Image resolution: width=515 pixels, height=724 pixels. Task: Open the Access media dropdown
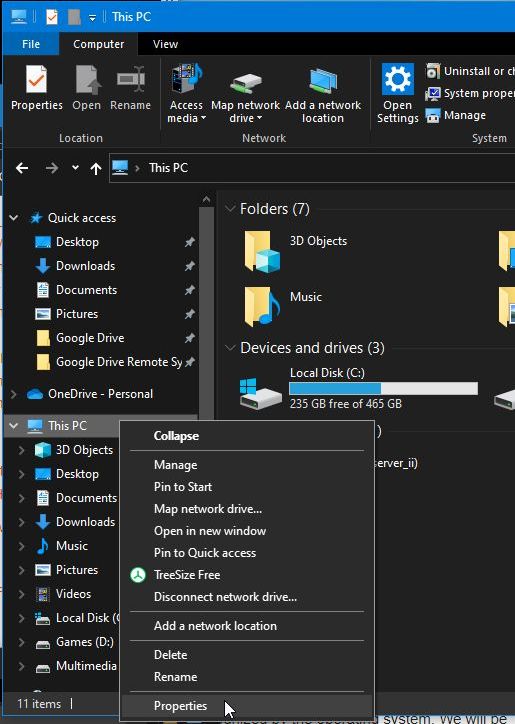coord(186,94)
